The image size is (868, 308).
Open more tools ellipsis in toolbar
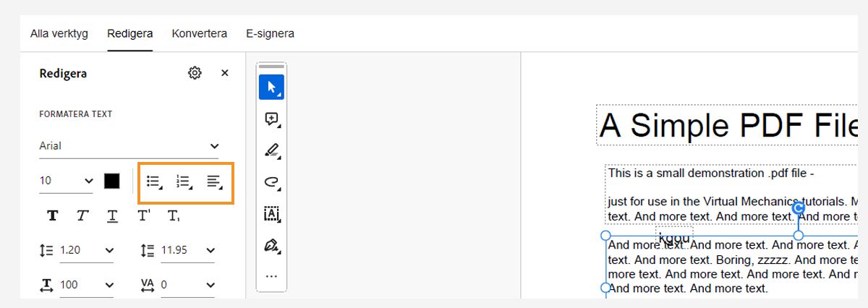271,276
